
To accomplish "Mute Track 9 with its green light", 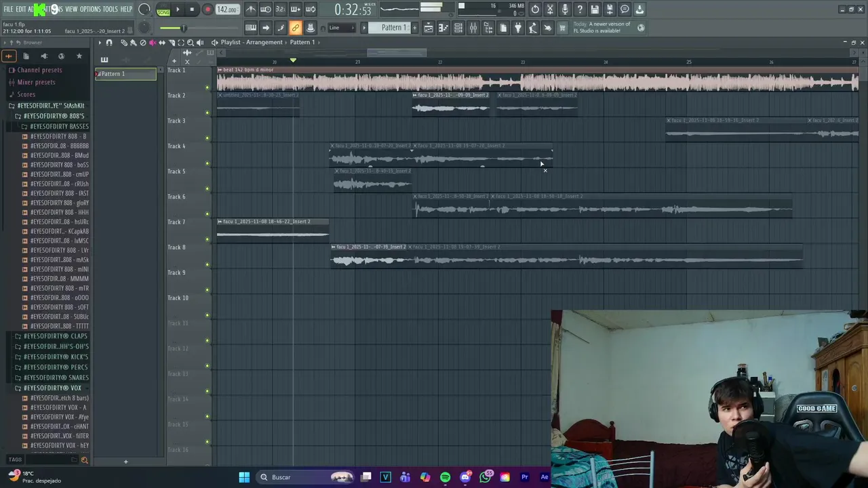I will pos(208,290).
